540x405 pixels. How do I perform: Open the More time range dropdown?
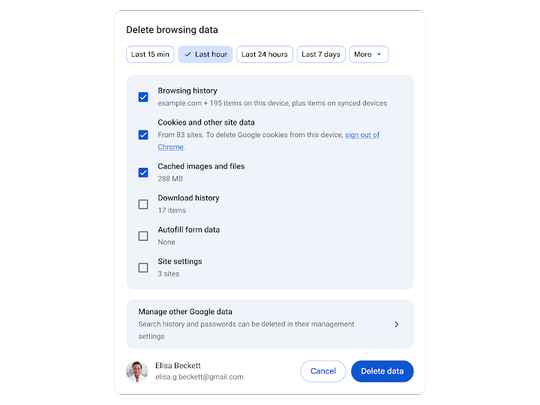click(369, 54)
